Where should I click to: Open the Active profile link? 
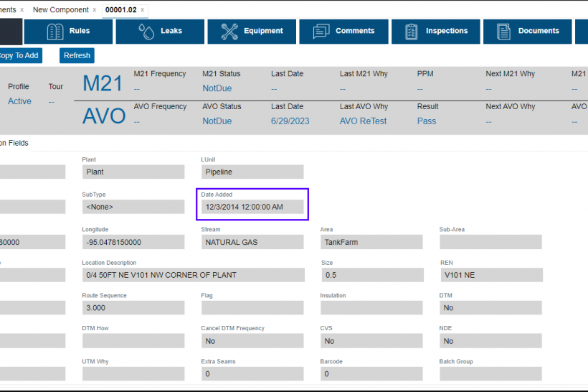[x=19, y=101]
